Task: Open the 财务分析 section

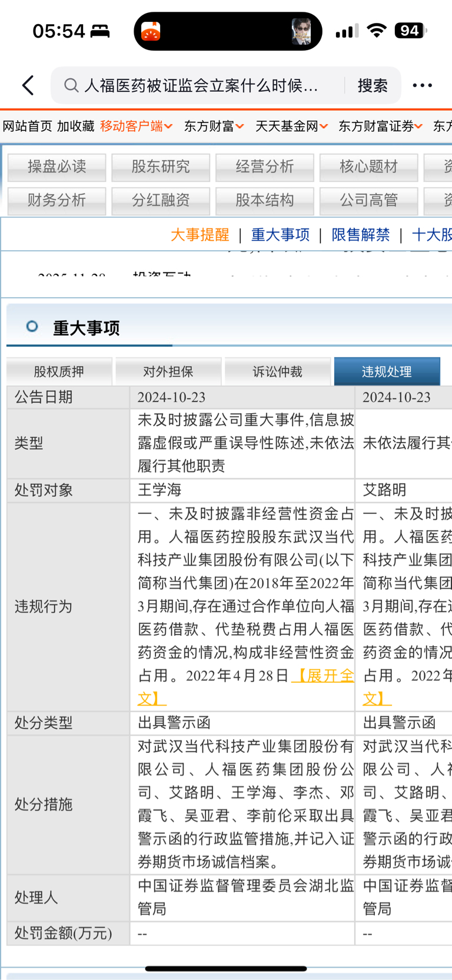Action: [x=57, y=201]
